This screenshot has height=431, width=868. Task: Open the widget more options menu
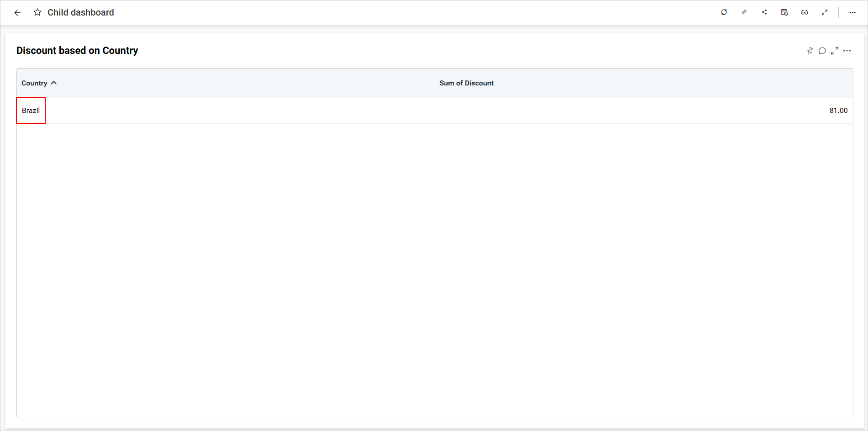(848, 51)
